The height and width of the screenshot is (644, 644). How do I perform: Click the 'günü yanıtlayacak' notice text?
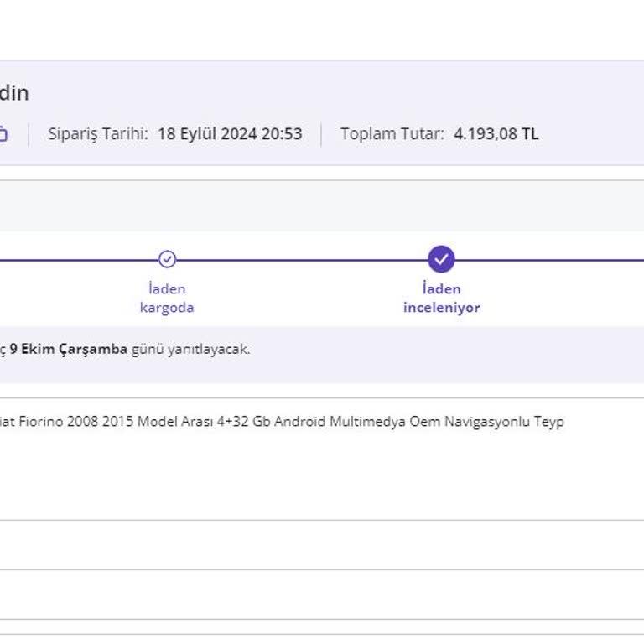click(191, 350)
